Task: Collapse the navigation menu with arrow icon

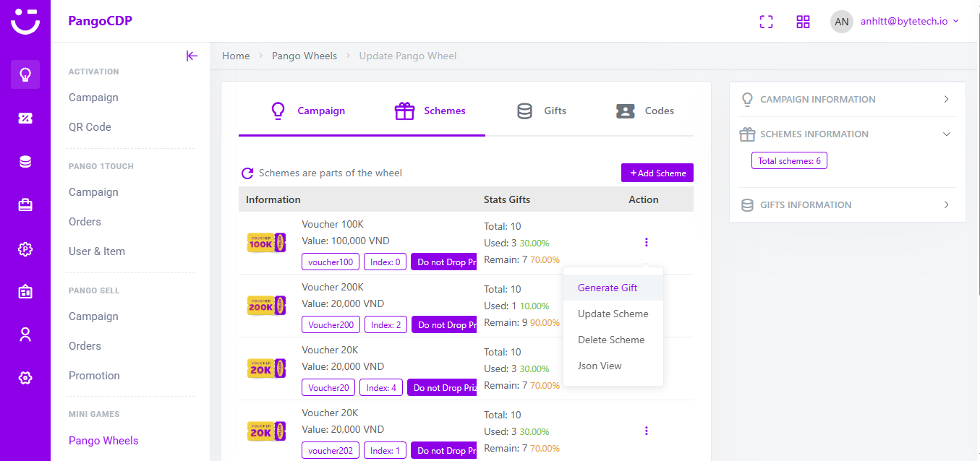Action: click(192, 56)
